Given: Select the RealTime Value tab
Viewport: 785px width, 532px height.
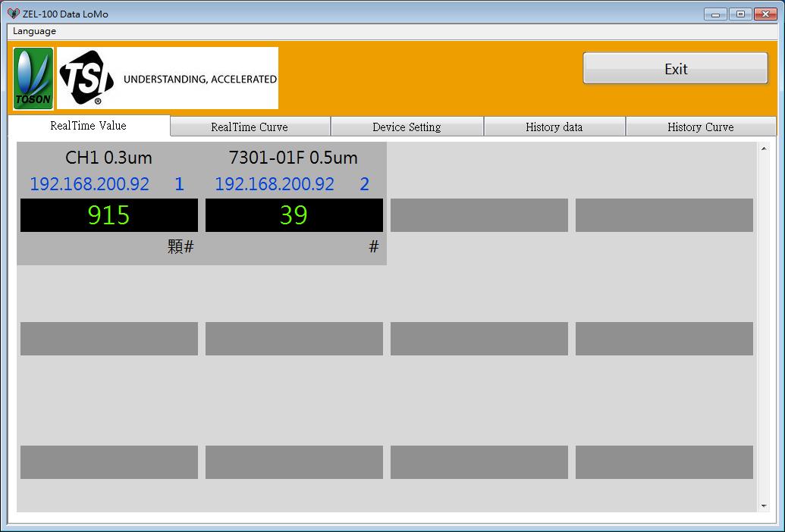Looking at the screenshot, I should click(x=87, y=126).
